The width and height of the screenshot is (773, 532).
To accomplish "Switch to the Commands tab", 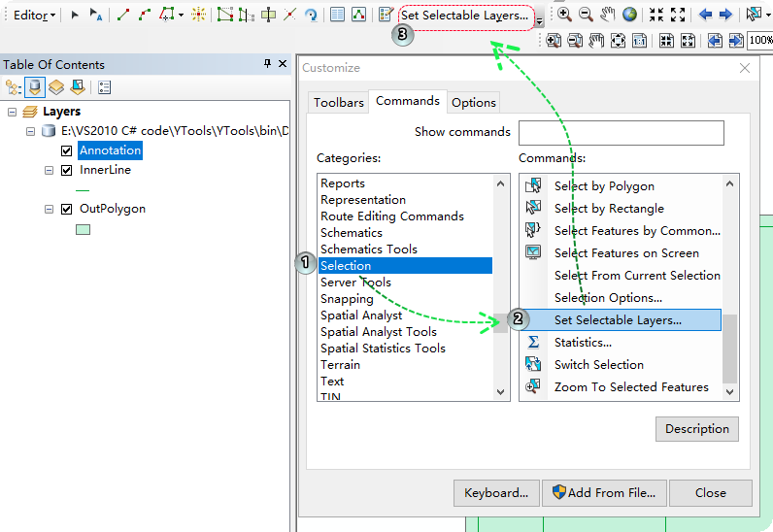I will 408,101.
